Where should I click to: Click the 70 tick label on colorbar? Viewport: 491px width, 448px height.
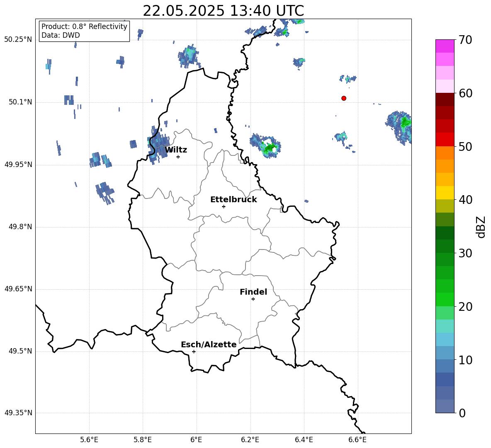[465, 40]
